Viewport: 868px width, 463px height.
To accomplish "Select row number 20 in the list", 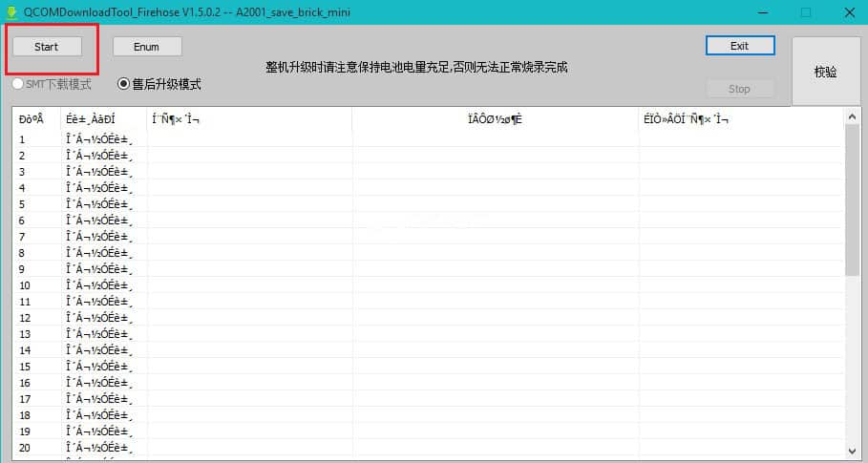I will point(426,448).
